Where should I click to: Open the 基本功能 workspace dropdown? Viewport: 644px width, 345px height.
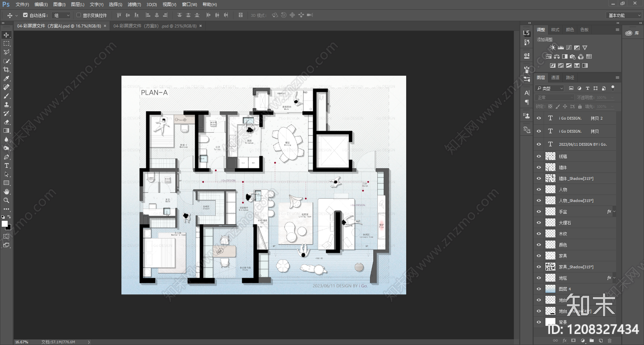point(623,15)
